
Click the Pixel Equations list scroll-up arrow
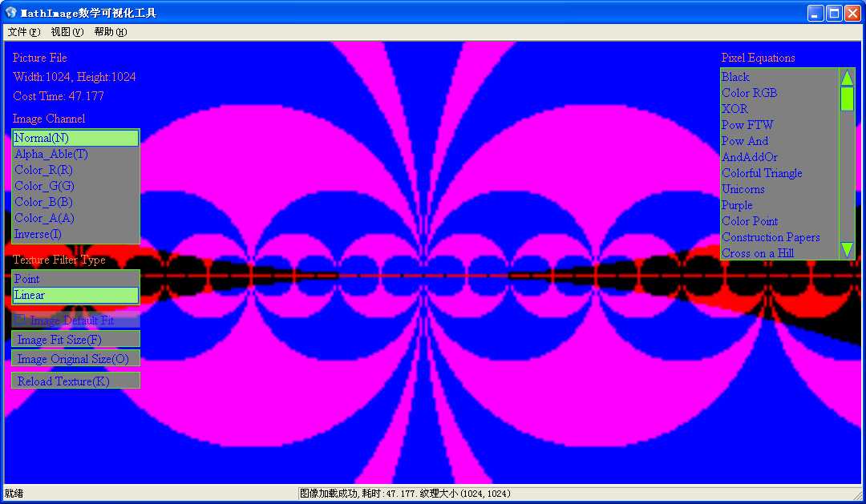(x=847, y=77)
